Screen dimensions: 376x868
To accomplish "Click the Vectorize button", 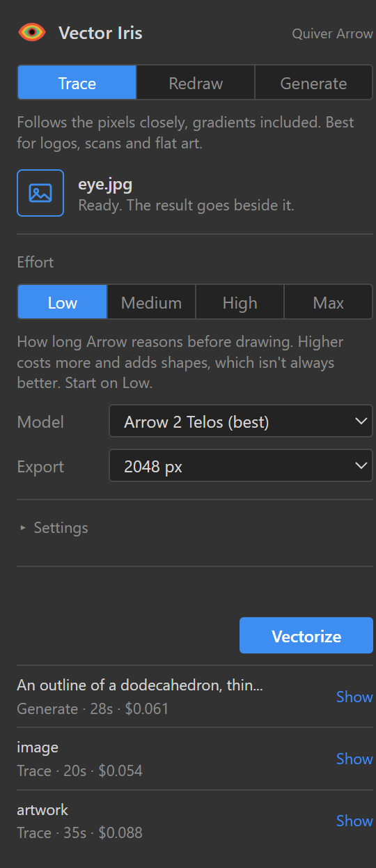I will [306, 635].
